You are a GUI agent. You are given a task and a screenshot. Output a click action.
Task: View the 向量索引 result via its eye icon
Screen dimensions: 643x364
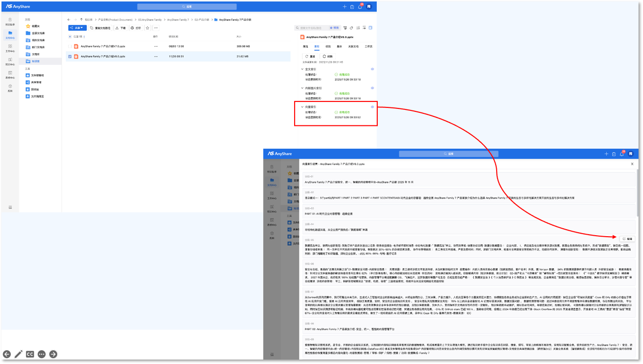pos(372,107)
